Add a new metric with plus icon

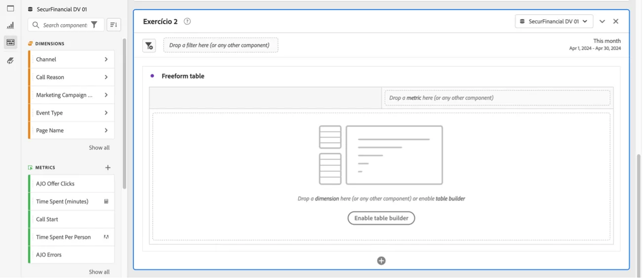pos(108,167)
